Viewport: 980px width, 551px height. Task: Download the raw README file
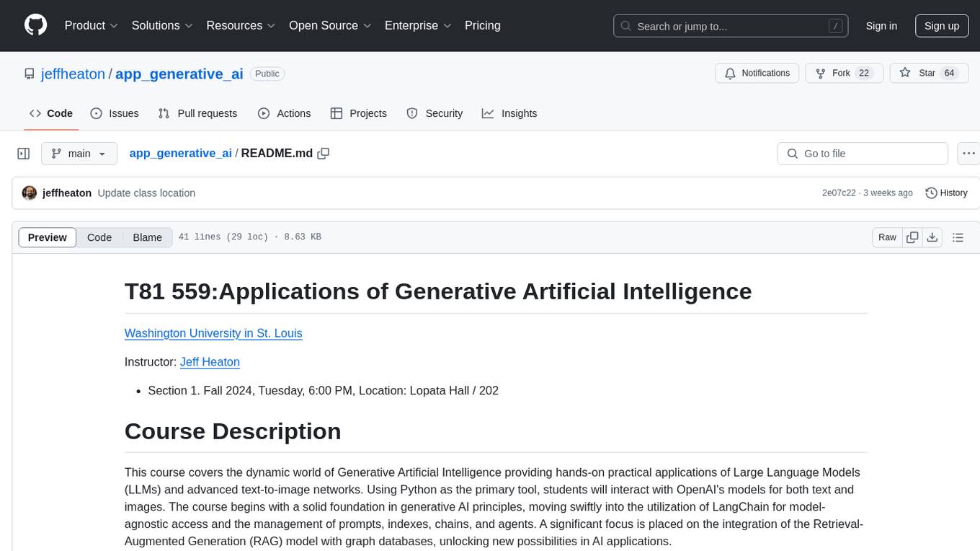coord(932,237)
